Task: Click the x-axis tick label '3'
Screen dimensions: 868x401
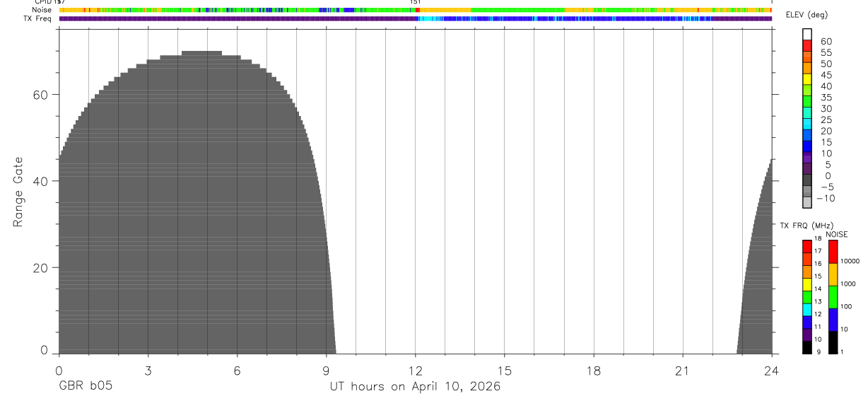Action: click(148, 371)
